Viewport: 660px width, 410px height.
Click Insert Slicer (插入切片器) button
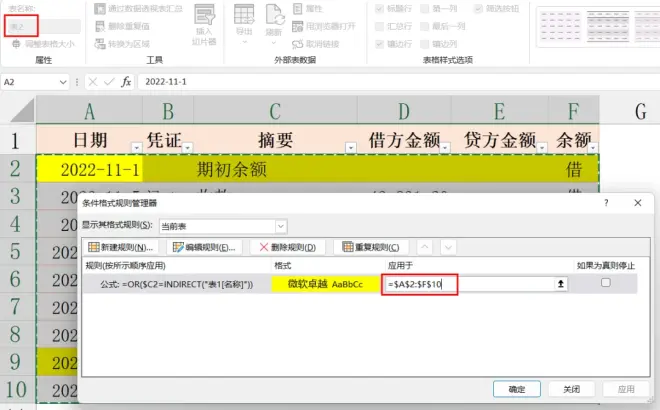tap(204, 24)
